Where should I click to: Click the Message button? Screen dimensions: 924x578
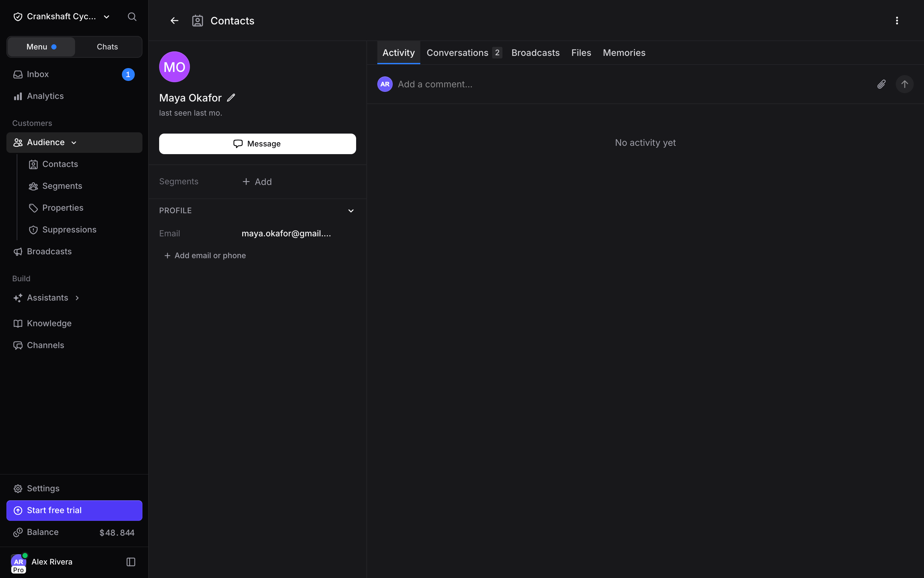point(257,144)
